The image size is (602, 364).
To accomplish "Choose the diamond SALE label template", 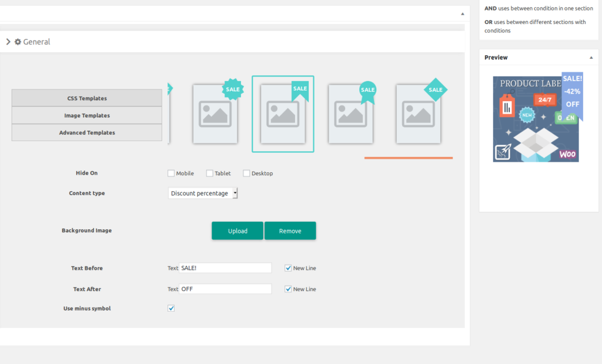I will (418, 113).
